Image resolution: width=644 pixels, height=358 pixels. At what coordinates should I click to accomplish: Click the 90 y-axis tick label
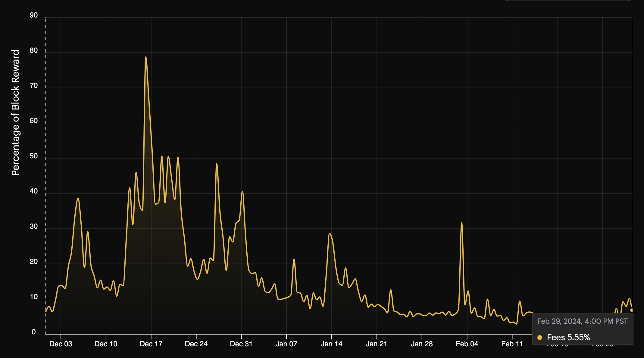coord(34,15)
